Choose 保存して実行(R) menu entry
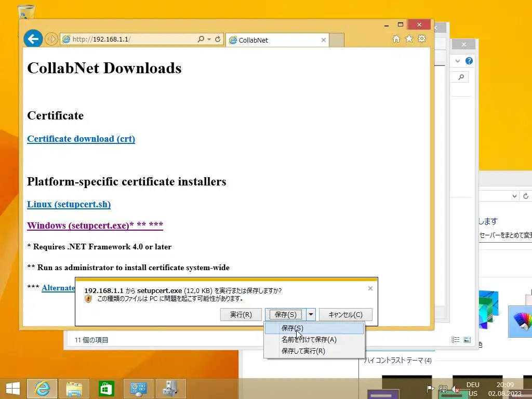 (314, 351)
